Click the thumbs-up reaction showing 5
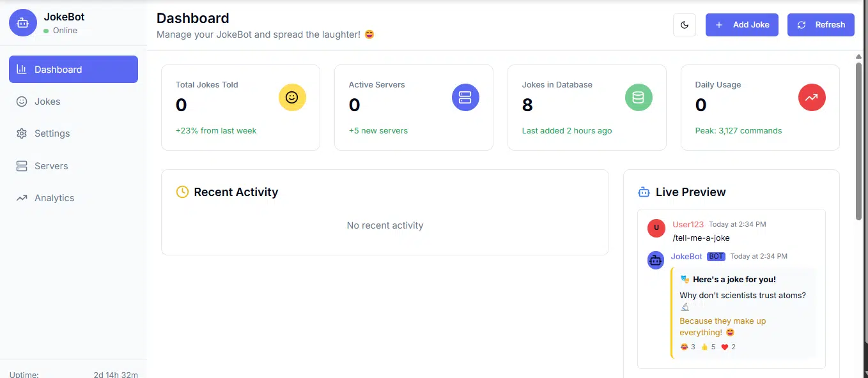The width and height of the screenshot is (868, 378). point(708,347)
